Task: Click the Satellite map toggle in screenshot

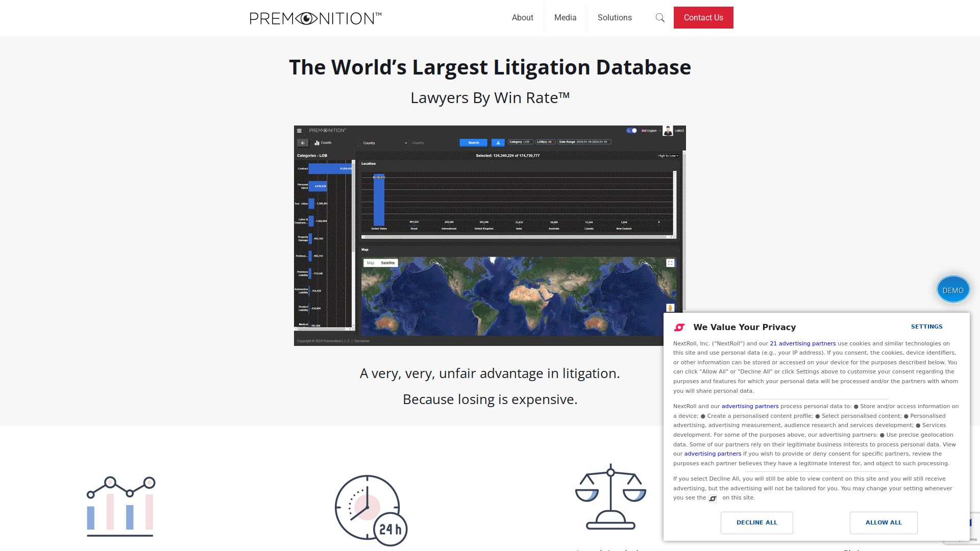Action: 388,263
